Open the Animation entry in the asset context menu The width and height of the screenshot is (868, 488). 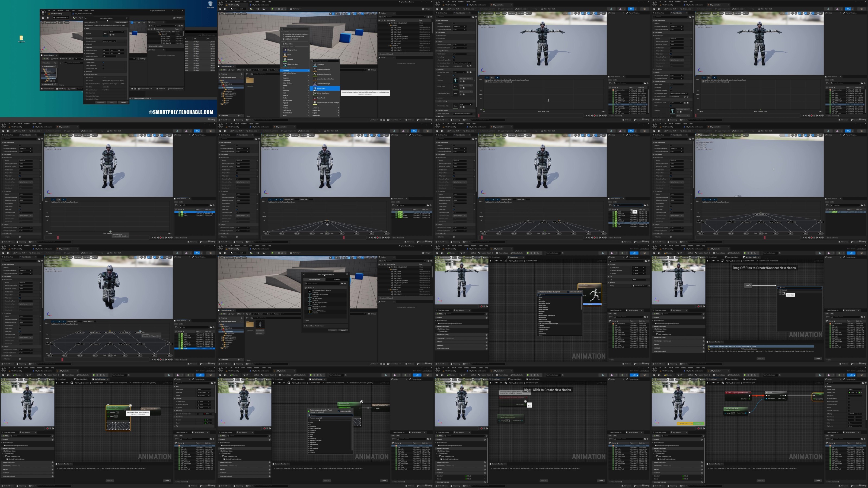(x=295, y=71)
